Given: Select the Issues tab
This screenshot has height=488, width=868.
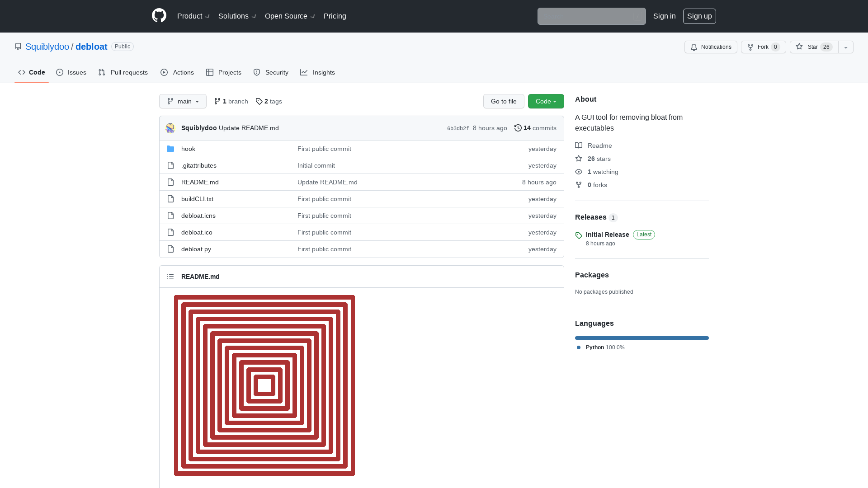Looking at the screenshot, I should (71, 72).
